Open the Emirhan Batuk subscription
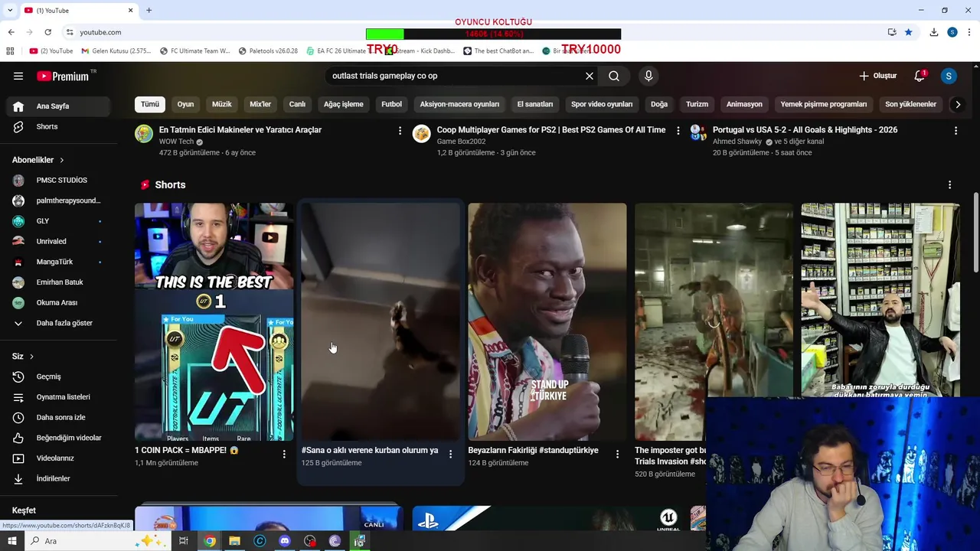980x551 pixels. (58, 282)
